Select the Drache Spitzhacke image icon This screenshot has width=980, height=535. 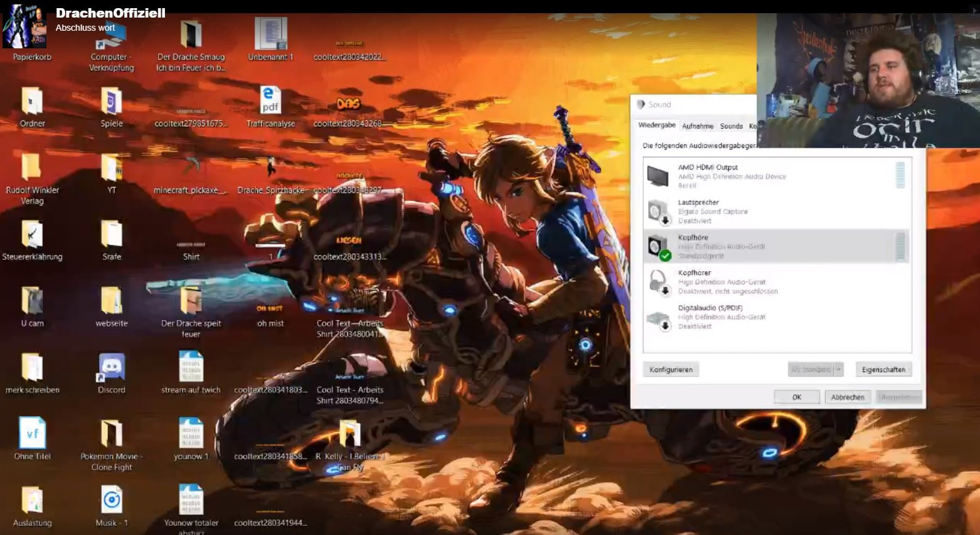point(270,175)
